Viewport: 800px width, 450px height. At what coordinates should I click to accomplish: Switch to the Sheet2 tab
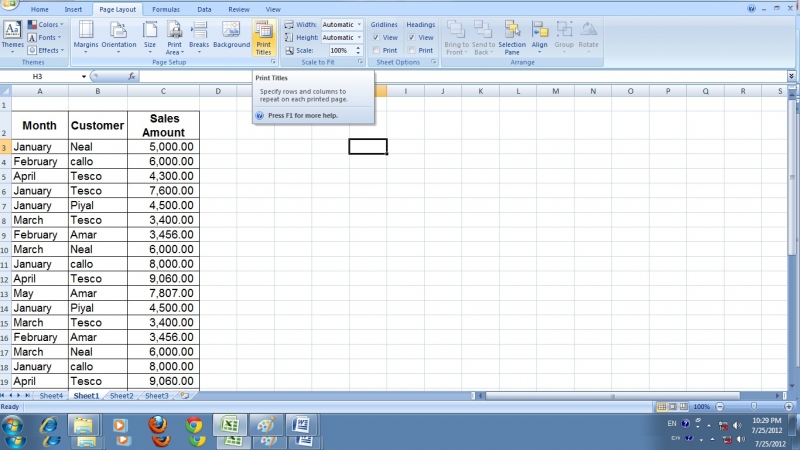pyautogui.click(x=121, y=396)
